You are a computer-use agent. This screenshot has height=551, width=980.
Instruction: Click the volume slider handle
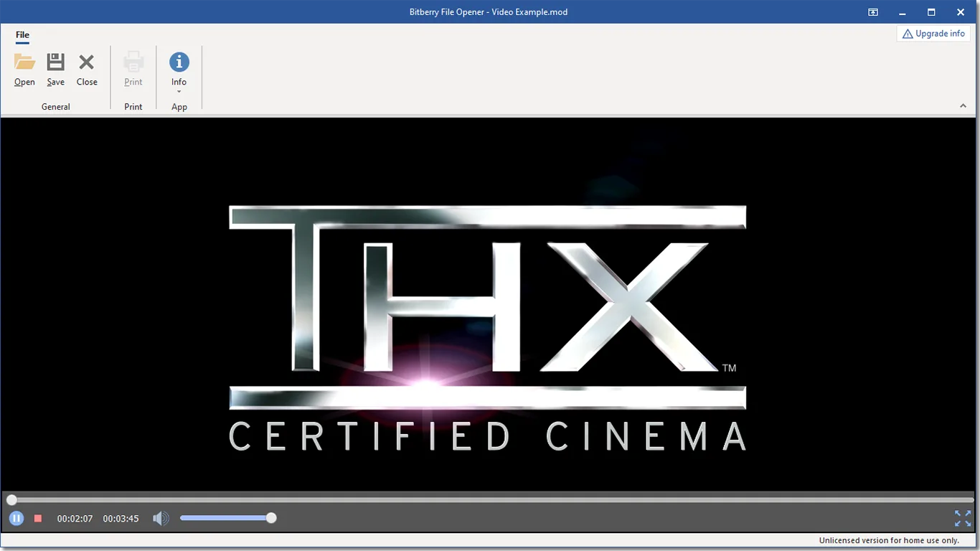271,518
